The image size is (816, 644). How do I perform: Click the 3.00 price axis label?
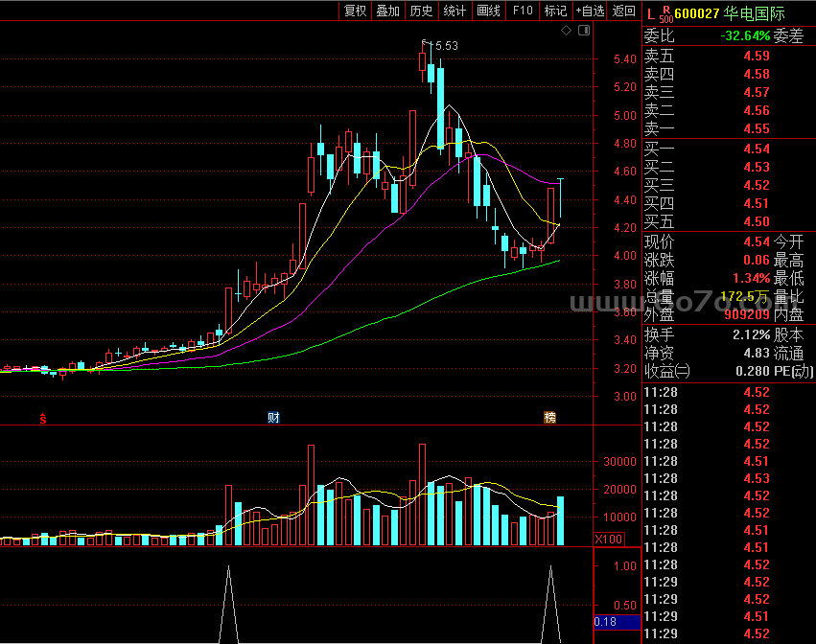tap(624, 397)
